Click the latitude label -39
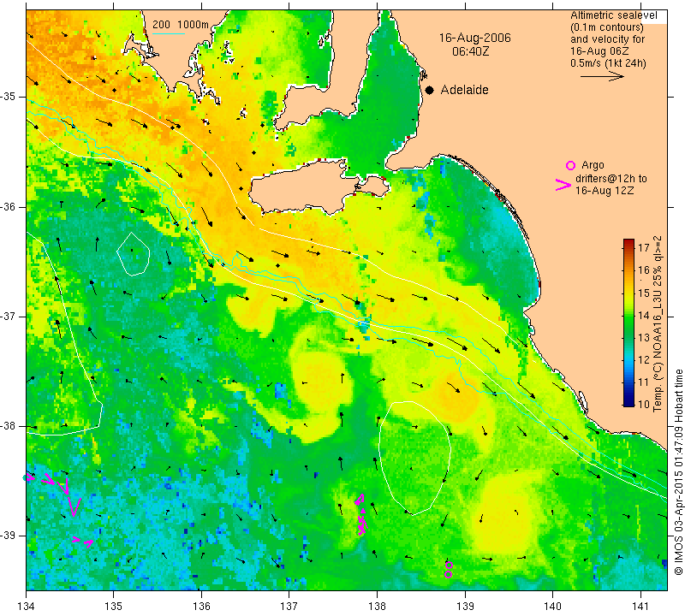Viewport: 685px width, 616px height. coord(9,536)
